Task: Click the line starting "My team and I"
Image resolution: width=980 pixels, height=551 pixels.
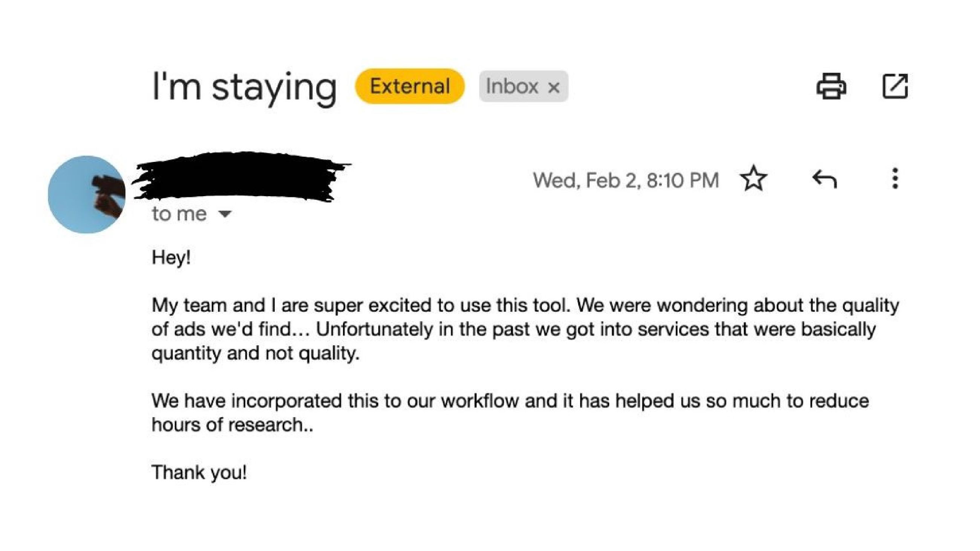Action: point(525,305)
